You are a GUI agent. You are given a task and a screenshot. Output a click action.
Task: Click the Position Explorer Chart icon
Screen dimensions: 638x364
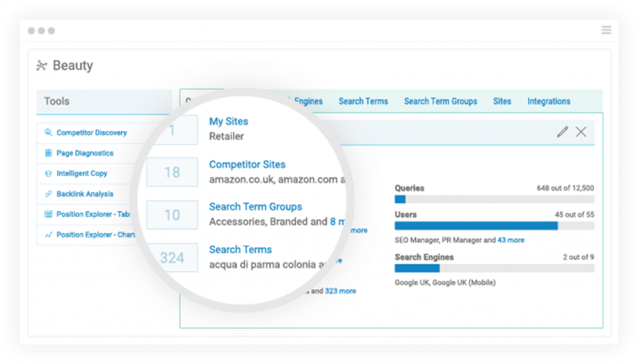tap(49, 235)
